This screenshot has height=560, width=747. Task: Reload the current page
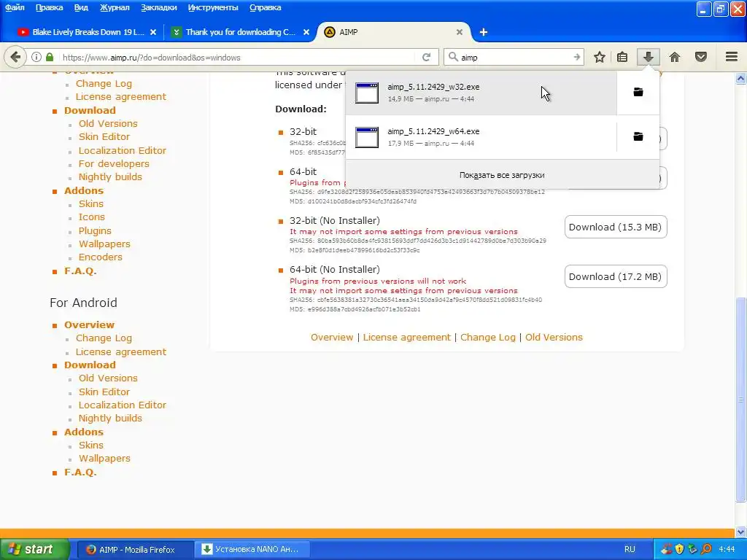pyautogui.click(x=426, y=57)
